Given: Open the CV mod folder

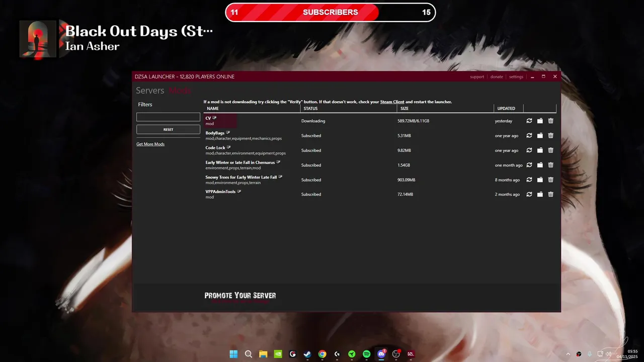Looking at the screenshot, I should 540,121.
